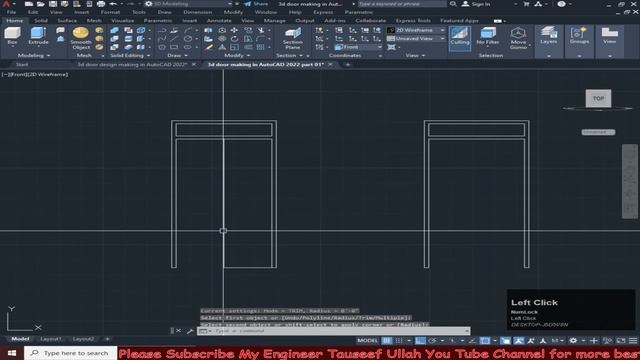Expand the Section panel

(x=289, y=56)
